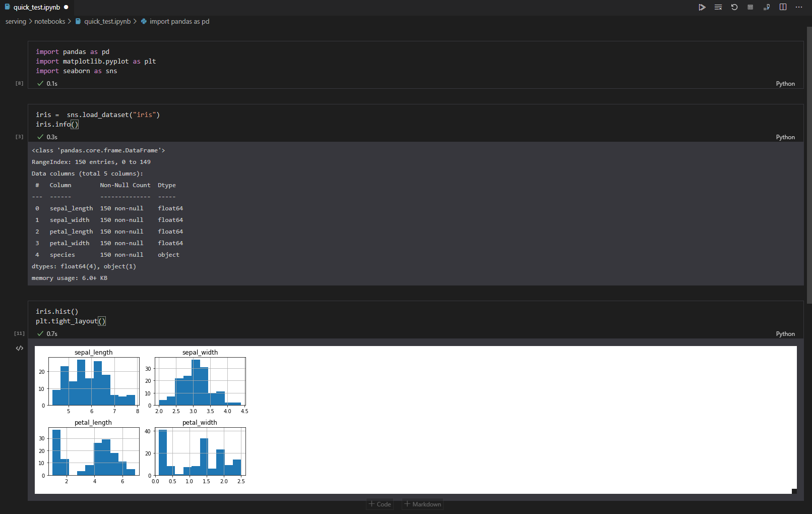Add a new code cell with + Code
The image size is (812, 514).
[x=380, y=504]
